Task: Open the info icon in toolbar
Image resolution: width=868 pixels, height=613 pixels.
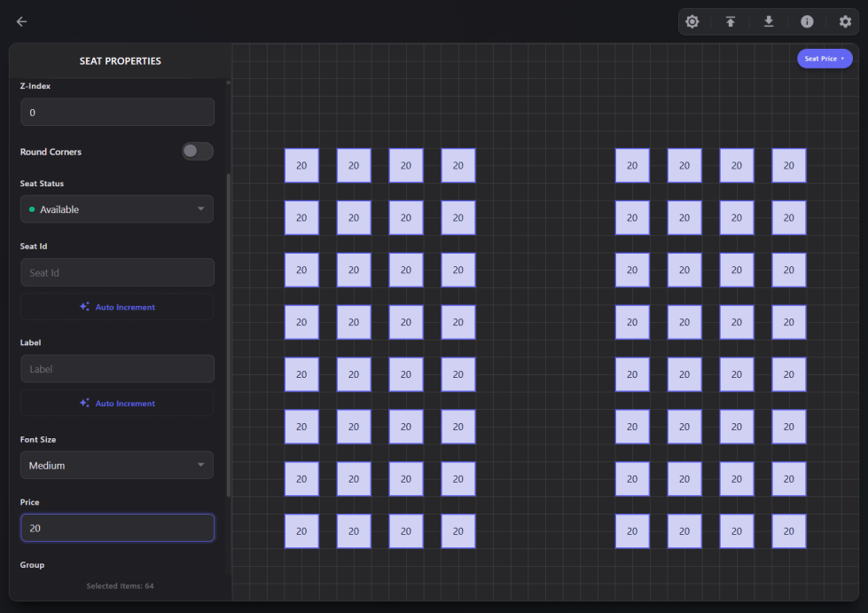Action: coord(807,22)
